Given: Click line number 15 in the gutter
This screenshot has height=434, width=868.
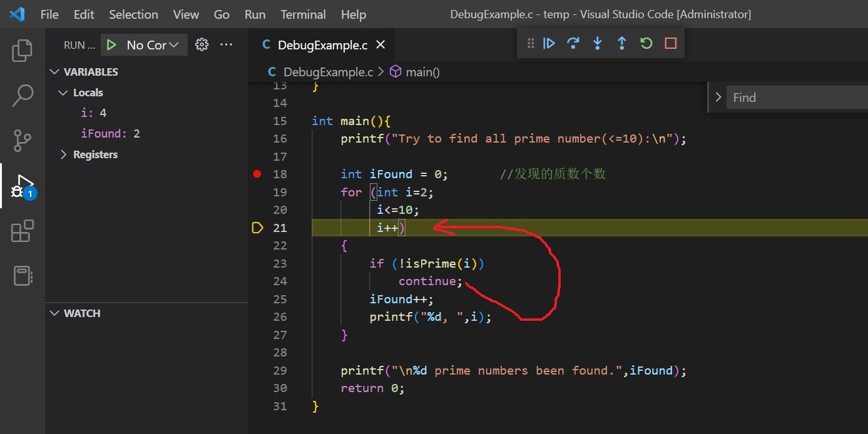Looking at the screenshot, I should tap(280, 121).
